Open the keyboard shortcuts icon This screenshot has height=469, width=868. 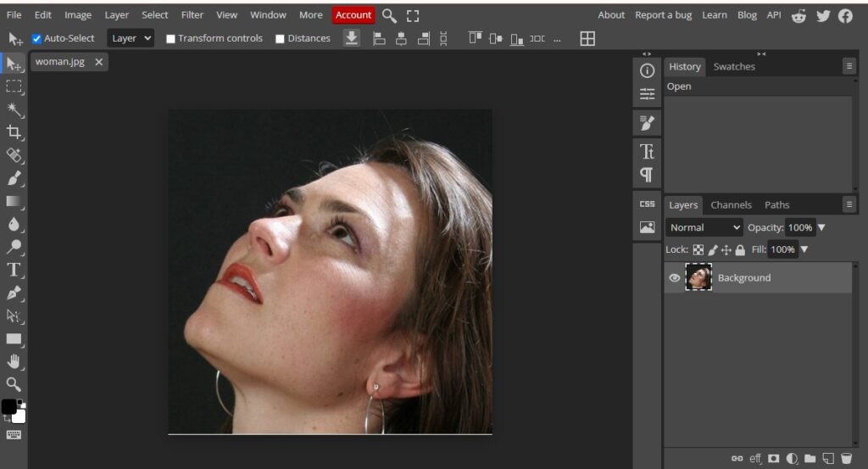(x=14, y=435)
